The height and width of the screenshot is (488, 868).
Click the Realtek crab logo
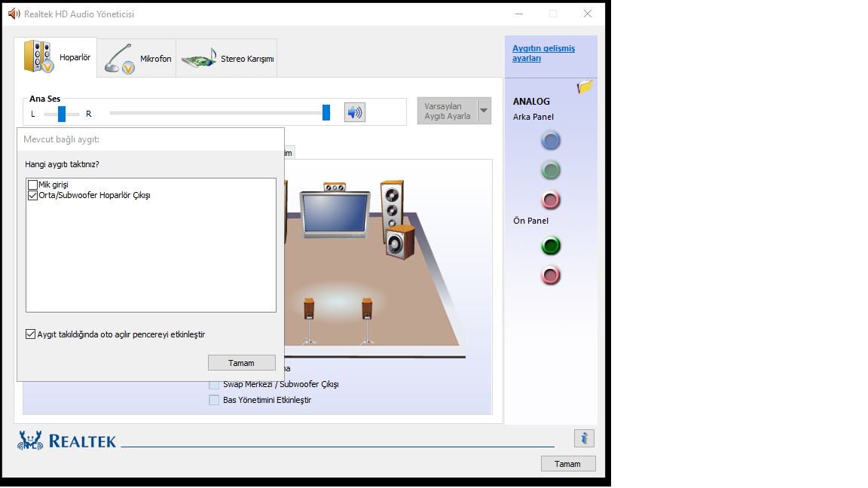pos(30,441)
